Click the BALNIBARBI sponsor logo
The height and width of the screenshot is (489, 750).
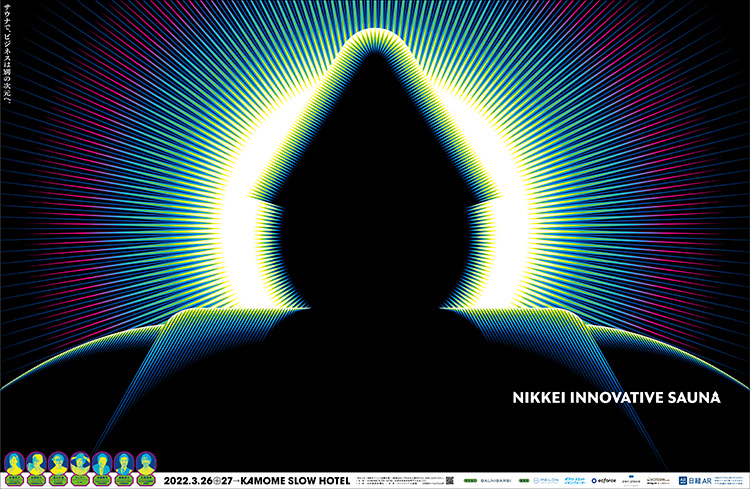click(x=496, y=480)
